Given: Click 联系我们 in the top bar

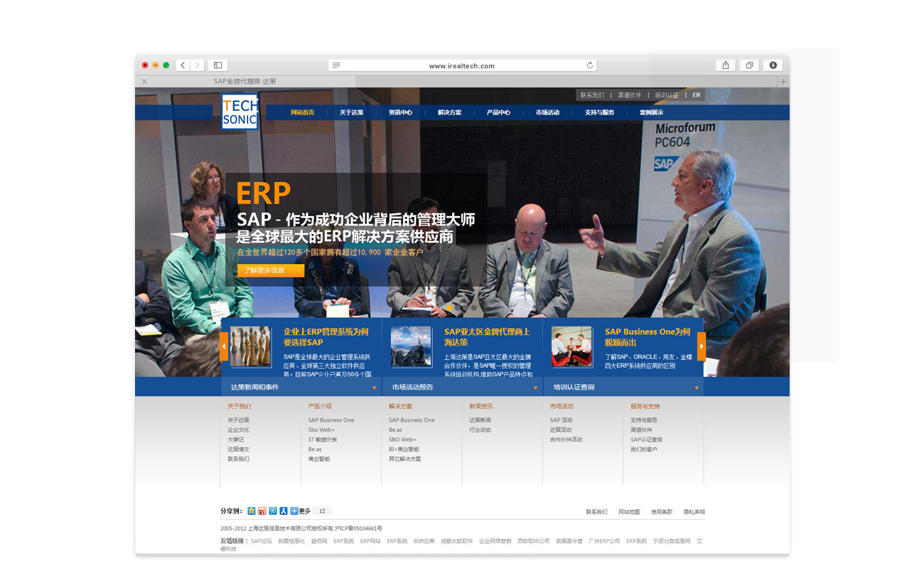Looking at the screenshot, I should tap(592, 95).
